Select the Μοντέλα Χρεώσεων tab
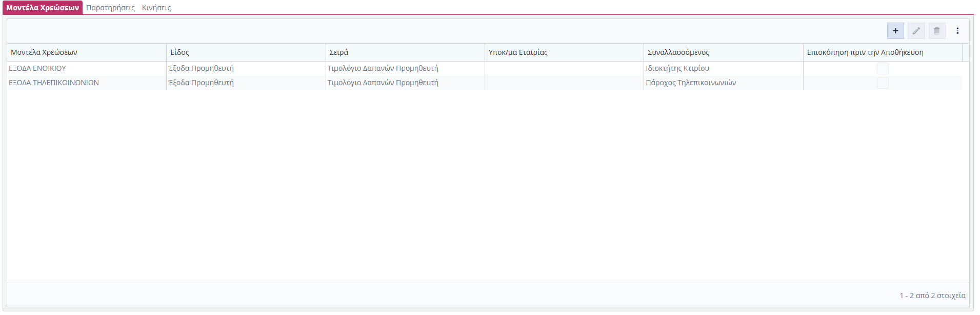The image size is (980, 315). click(x=43, y=8)
